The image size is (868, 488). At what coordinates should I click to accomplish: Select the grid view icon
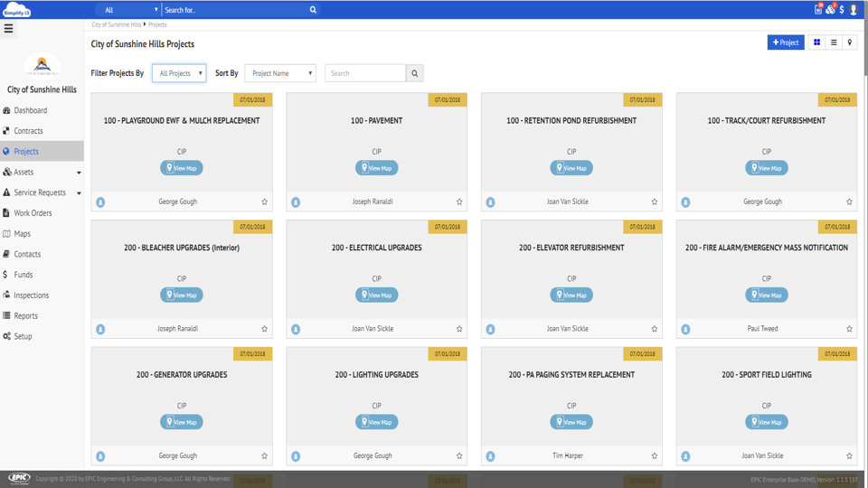click(817, 42)
